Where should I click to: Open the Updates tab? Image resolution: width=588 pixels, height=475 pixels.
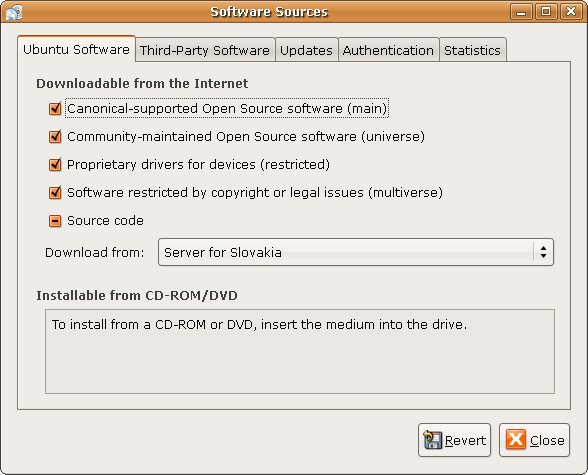tap(306, 50)
